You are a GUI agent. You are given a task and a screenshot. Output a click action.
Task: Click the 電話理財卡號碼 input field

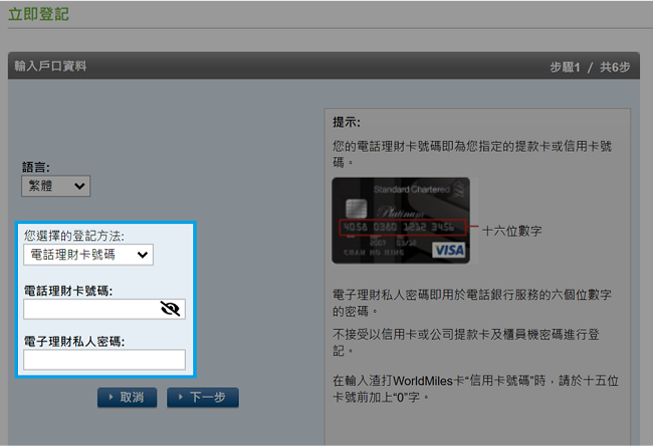tap(92, 309)
